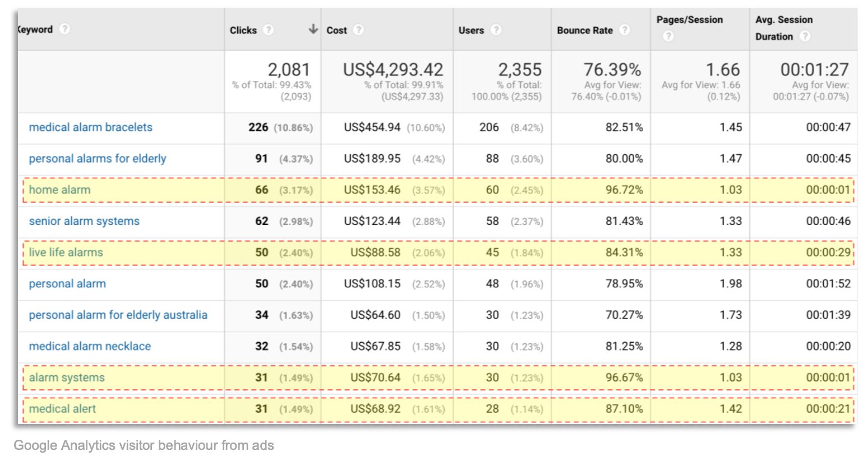Open 'medical alert' keyword link
Viewport: 868px width, 460px height.
[62, 409]
